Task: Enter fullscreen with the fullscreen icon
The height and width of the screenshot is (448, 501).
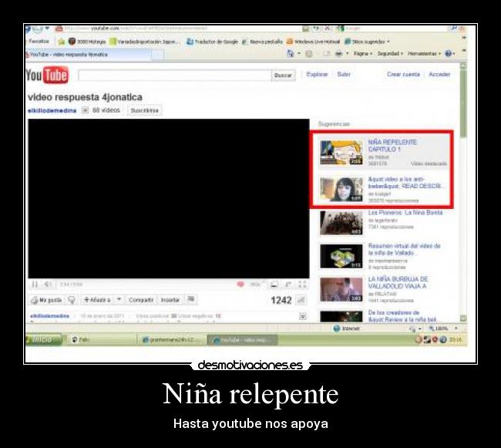Action: pos(302,285)
